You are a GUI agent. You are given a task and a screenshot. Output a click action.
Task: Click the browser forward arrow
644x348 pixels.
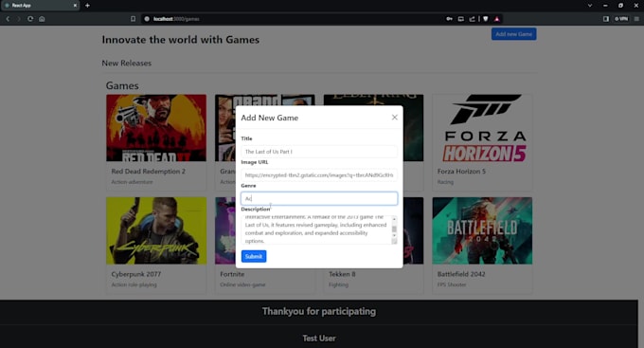(19, 19)
